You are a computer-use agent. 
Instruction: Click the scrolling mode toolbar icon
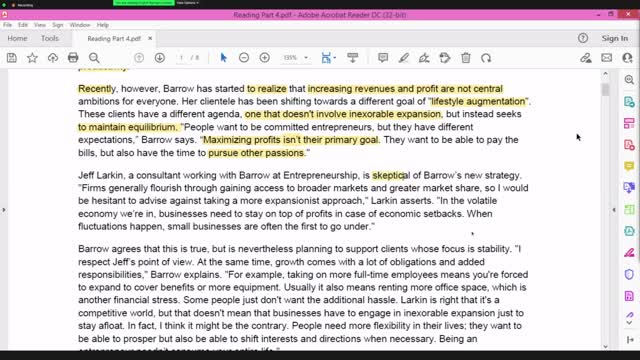353,58
